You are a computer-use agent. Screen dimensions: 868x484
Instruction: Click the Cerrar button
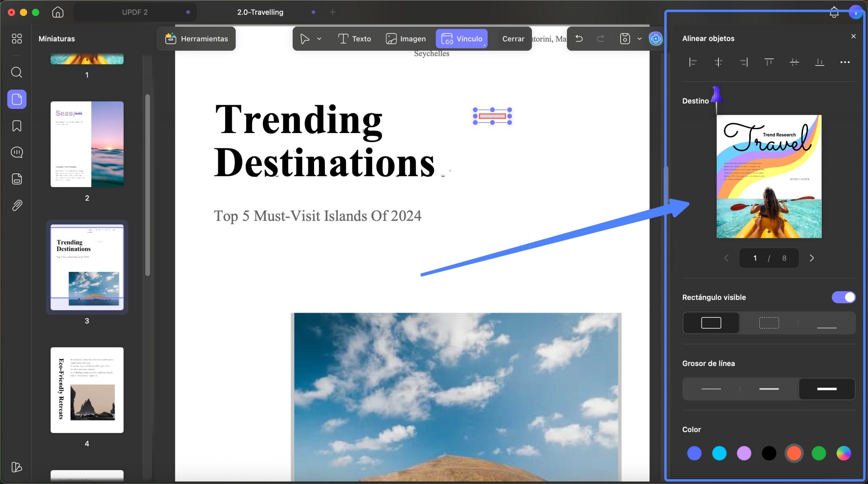point(513,39)
